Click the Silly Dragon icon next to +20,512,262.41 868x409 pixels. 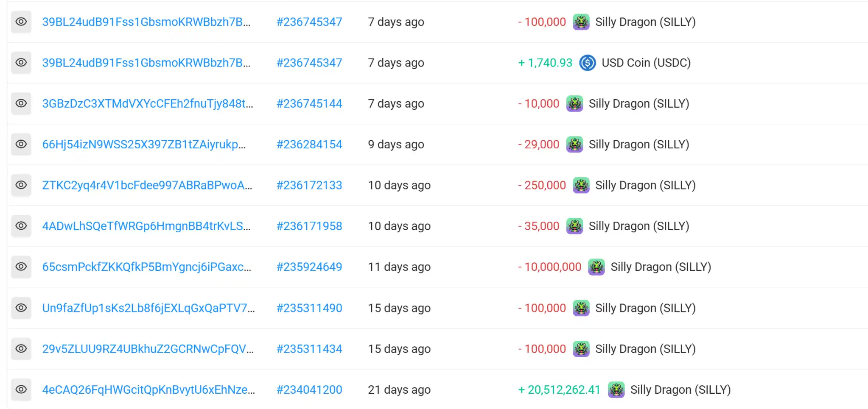tap(616, 390)
